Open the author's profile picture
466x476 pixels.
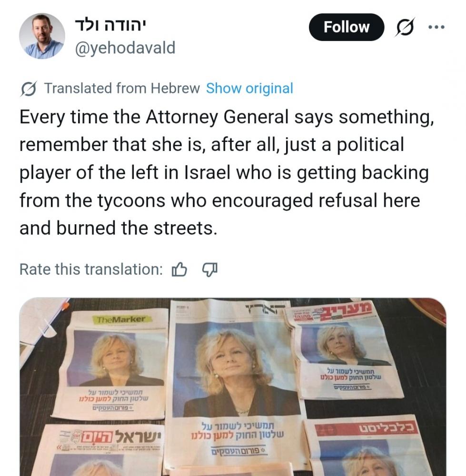point(42,36)
